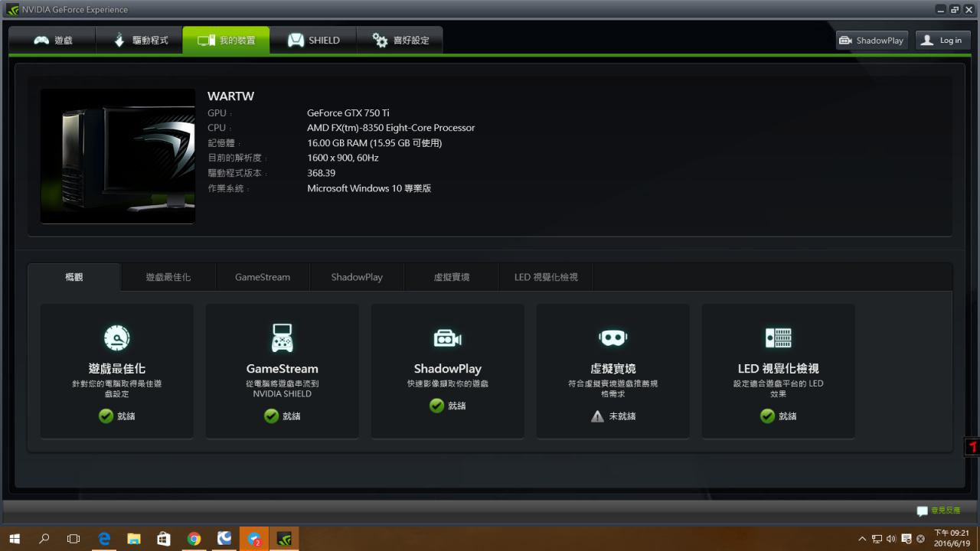Click the ShadowPlay camera icon in overview
Screen dimensions: 980x551
(x=447, y=337)
